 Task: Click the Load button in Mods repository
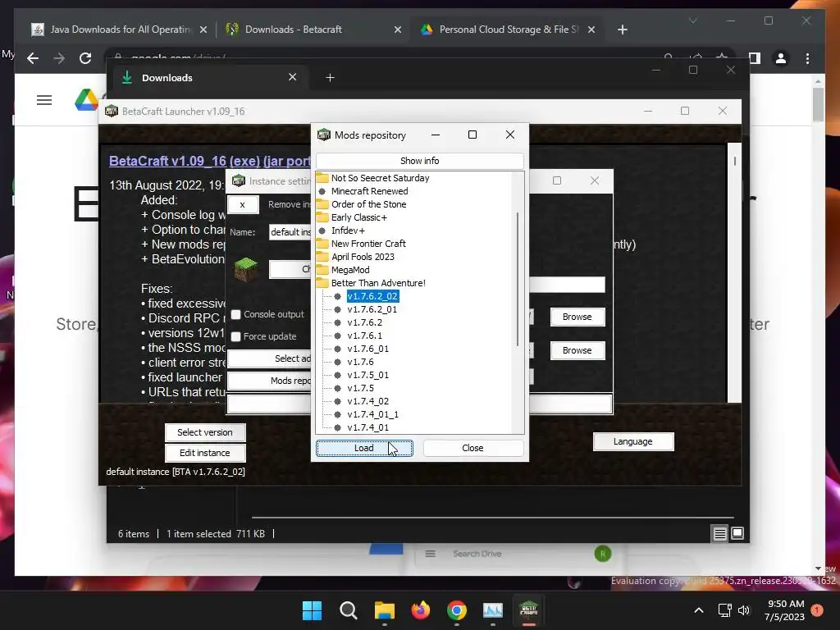pos(363,448)
